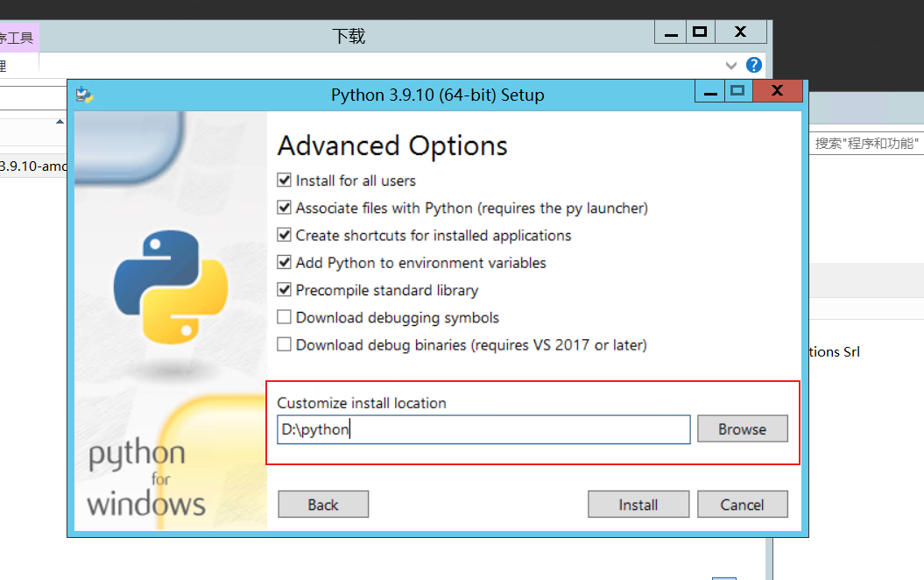Image resolution: width=924 pixels, height=580 pixels.
Task: Click column sort arrow in 下载 window
Action: (60, 122)
